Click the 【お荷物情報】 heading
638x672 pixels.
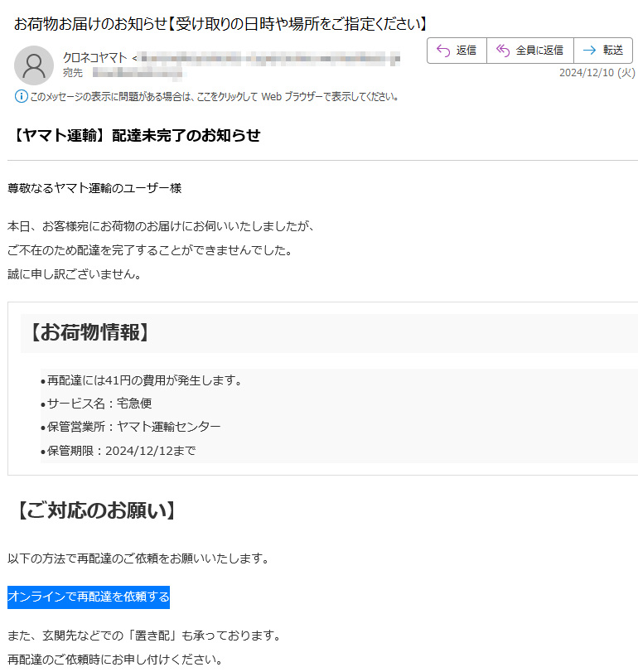coord(89,332)
